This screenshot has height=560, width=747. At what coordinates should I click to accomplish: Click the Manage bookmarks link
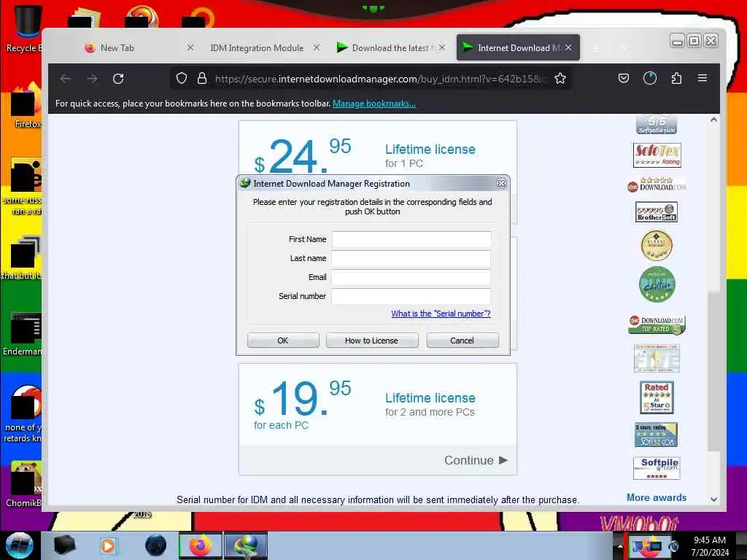tap(374, 104)
